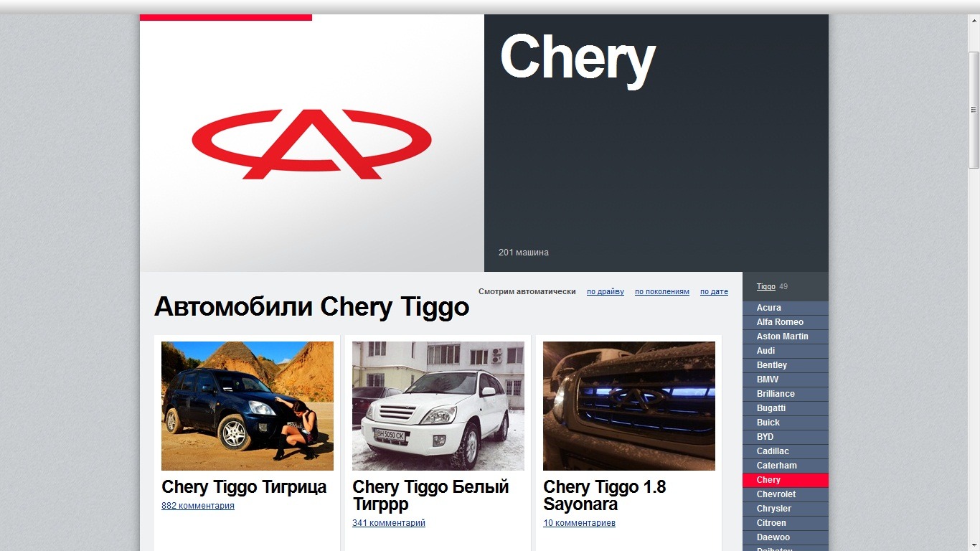Select Alfa Romeo in the brand list
Image resolution: width=980 pixels, height=551 pixels.
[x=786, y=322]
